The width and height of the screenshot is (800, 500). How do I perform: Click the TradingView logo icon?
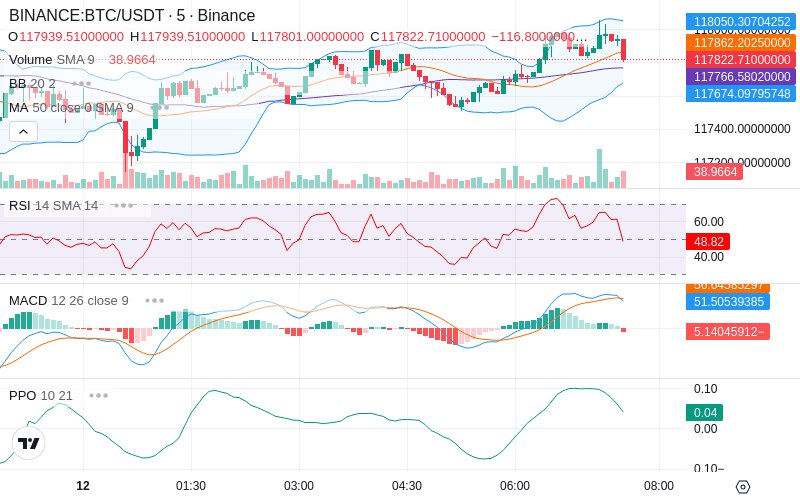tap(29, 443)
